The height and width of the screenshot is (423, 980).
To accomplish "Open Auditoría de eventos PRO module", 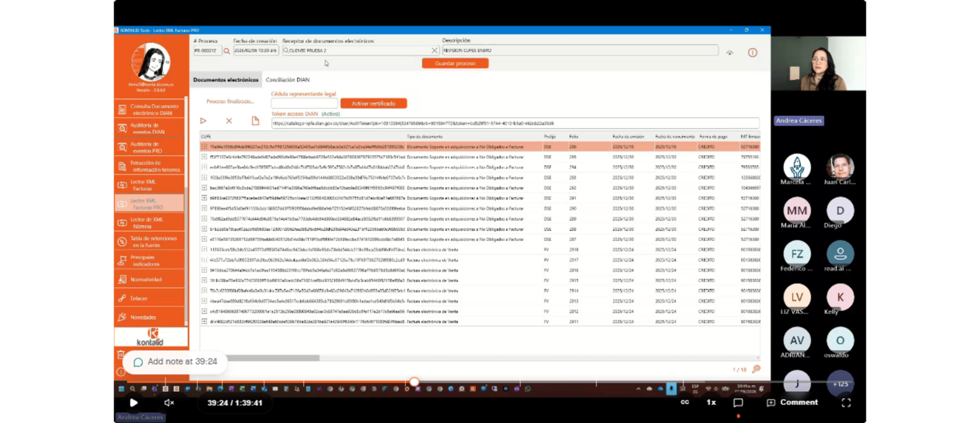I will pos(149,148).
